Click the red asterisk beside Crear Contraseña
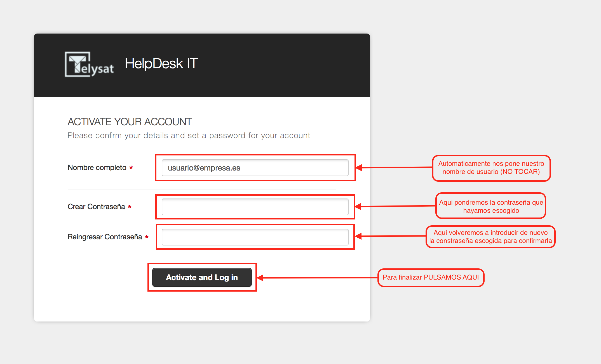601x364 pixels. pos(130,207)
